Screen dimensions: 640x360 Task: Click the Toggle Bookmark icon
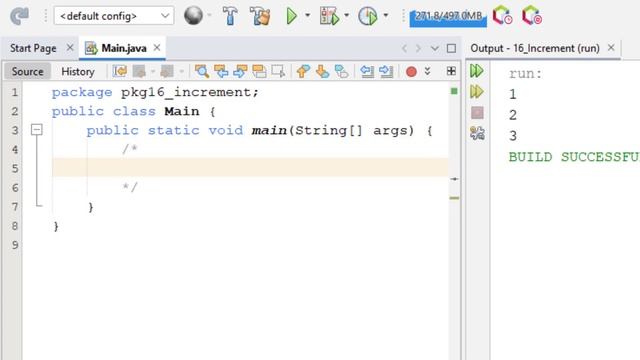341,71
